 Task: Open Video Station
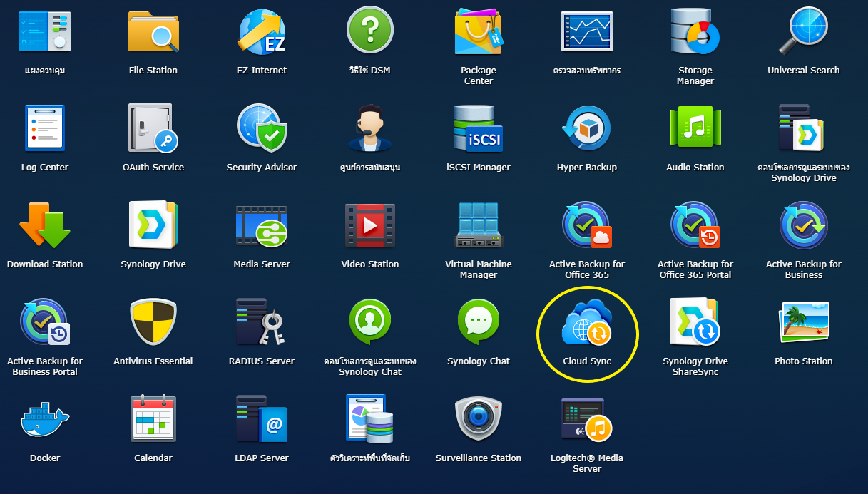(x=370, y=225)
